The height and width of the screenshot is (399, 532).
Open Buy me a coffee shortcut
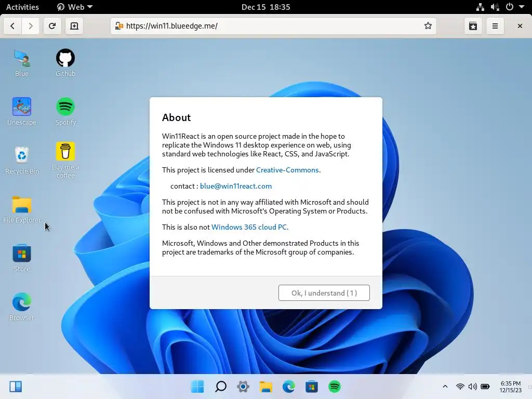[x=65, y=160]
